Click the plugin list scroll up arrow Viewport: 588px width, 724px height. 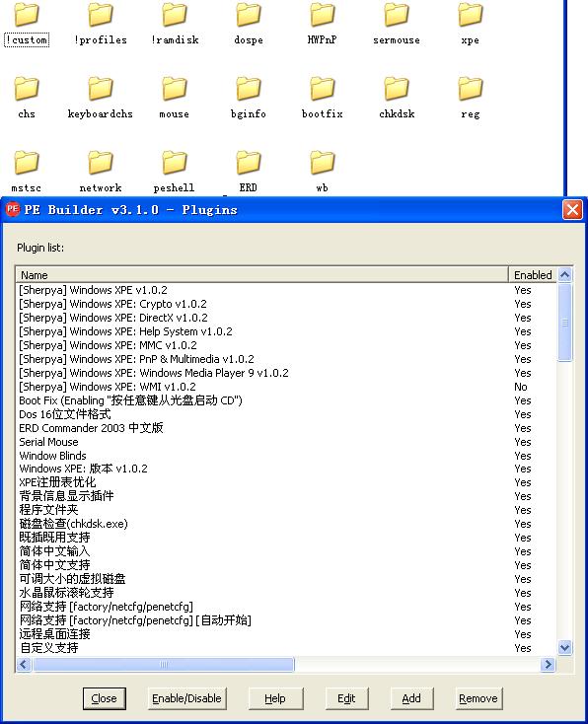click(x=565, y=275)
